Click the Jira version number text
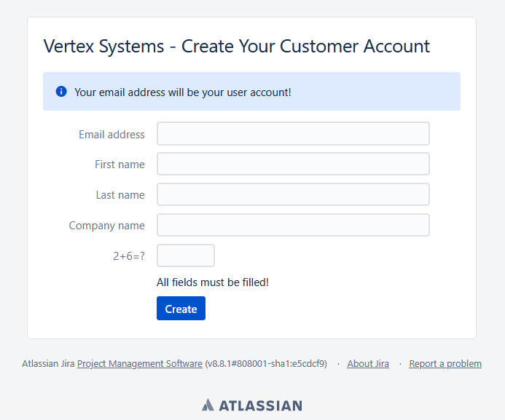The height and width of the screenshot is (420, 505). [x=266, y=364]
